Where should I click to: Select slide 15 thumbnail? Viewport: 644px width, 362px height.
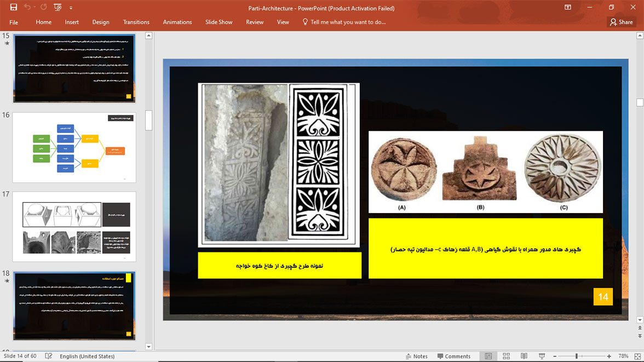(x=74, y=68)
